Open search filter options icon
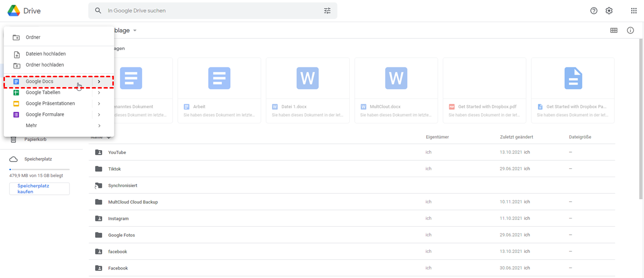Image resolution: width=644 pixels, height=278 pixels. (327, 10)
